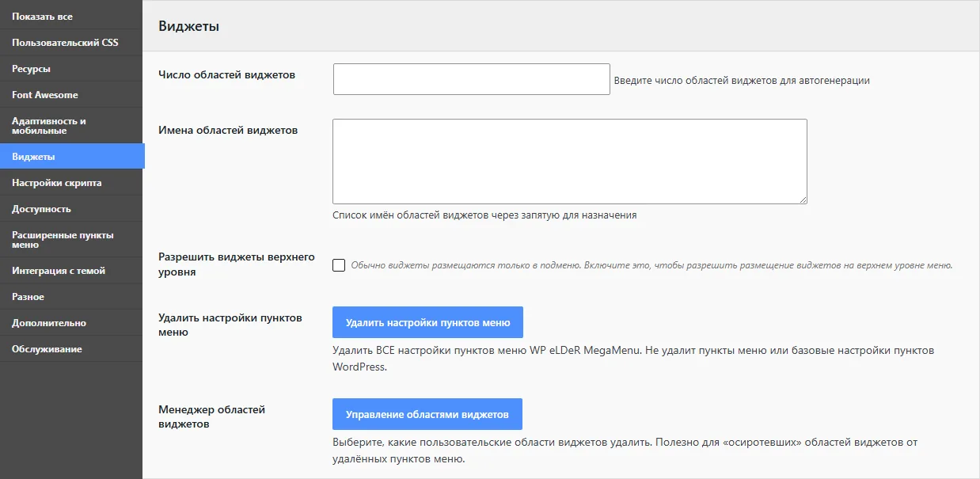Click the italic description beside the checkbox
Screen dimensions: 980x479
(651, 266)
